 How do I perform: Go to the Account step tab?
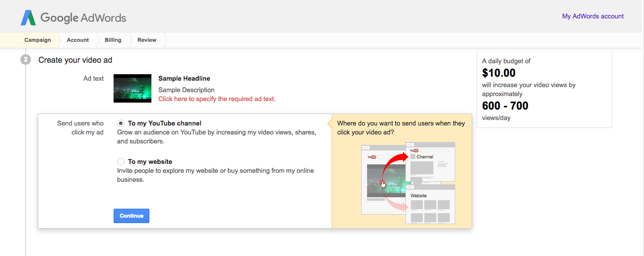tap(78, 40)
